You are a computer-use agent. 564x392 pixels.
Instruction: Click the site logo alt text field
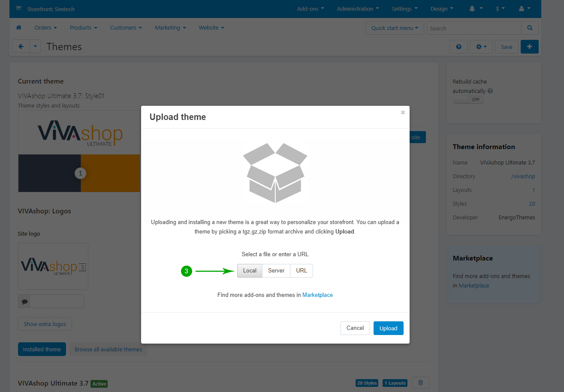(x=57, y=301)
